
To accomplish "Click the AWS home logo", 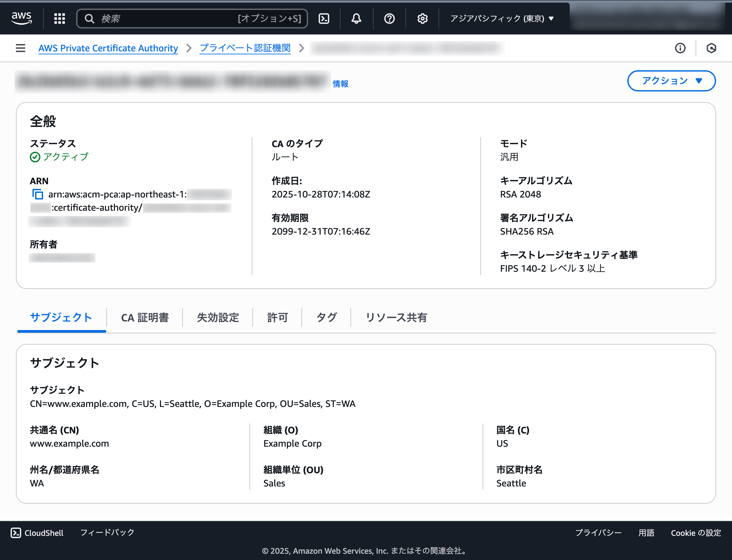I will pyautogui.click(x=21, y=18).
